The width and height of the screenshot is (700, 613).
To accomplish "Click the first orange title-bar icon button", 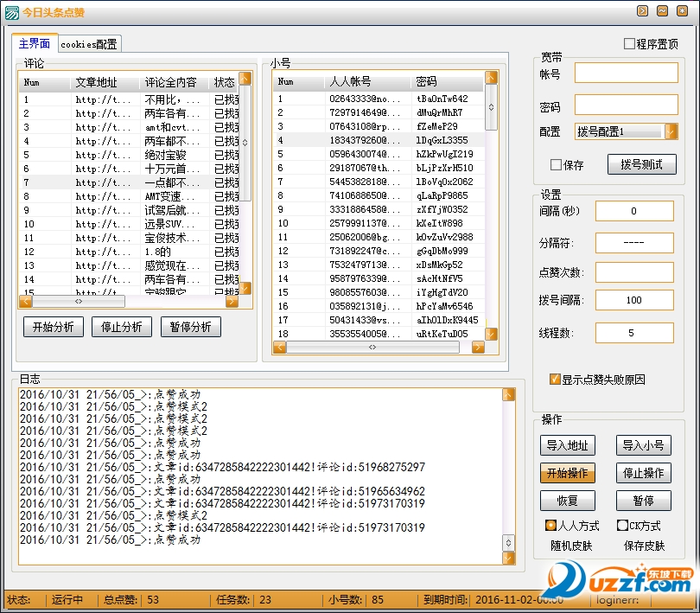I will 642,10.
